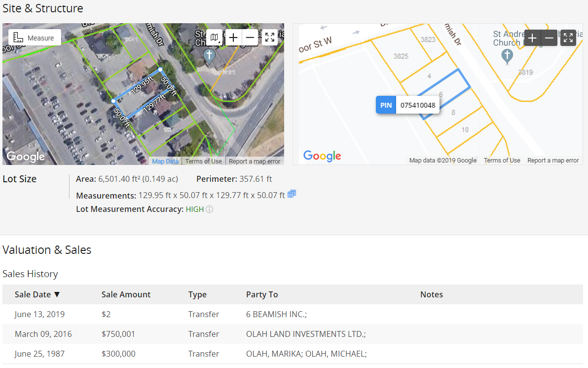The image size is (588, 368).
Task: Click Report a map error on aerial map
Action: coord(254,162)
